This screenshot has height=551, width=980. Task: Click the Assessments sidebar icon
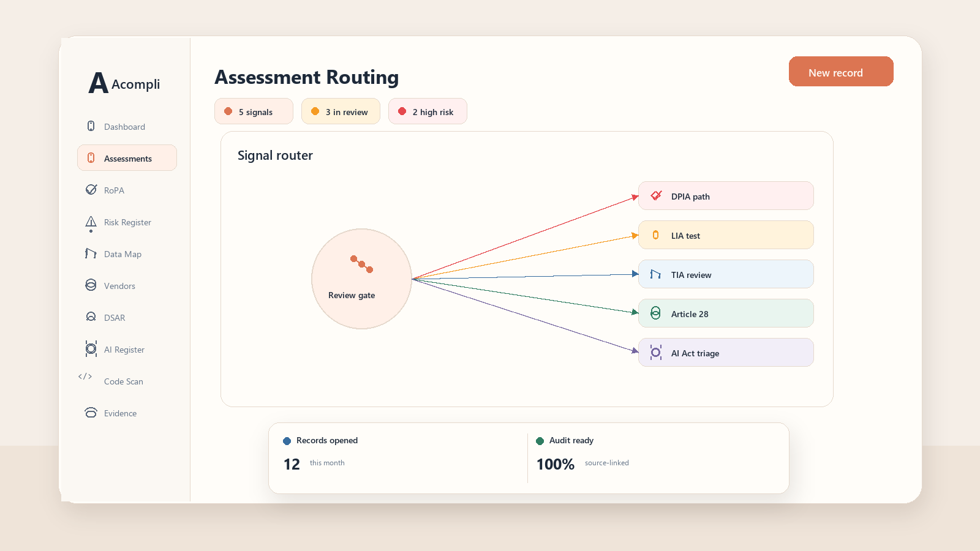coord(91,158)
